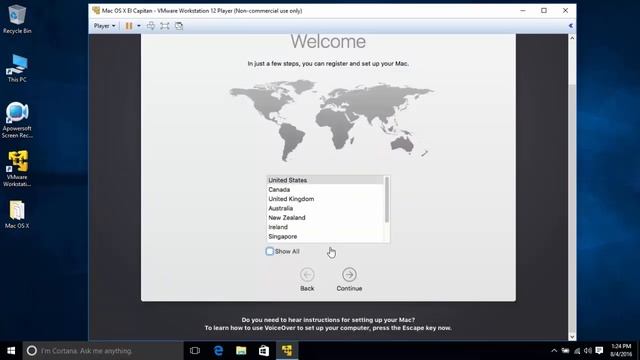The width and height of the screenshot is (640, 360).
Task: Select Canada in country list
Action: (325, 189)
